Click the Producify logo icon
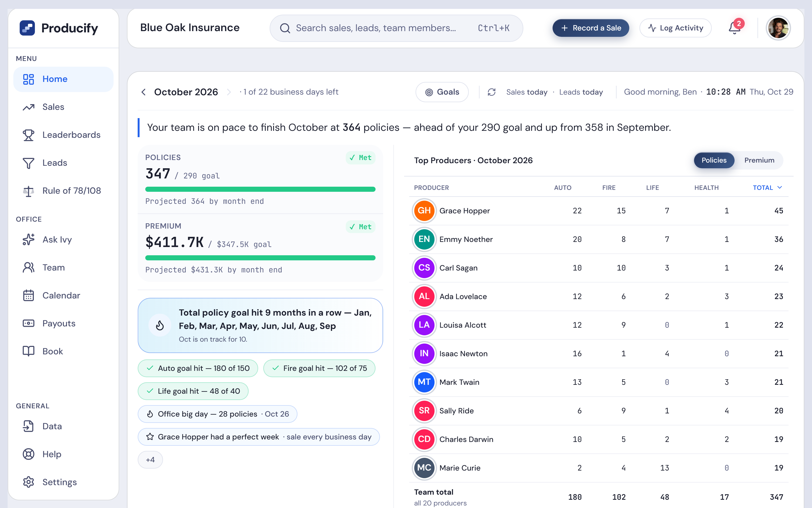Viewport: 812px width, 508px height. pos(27,28)
